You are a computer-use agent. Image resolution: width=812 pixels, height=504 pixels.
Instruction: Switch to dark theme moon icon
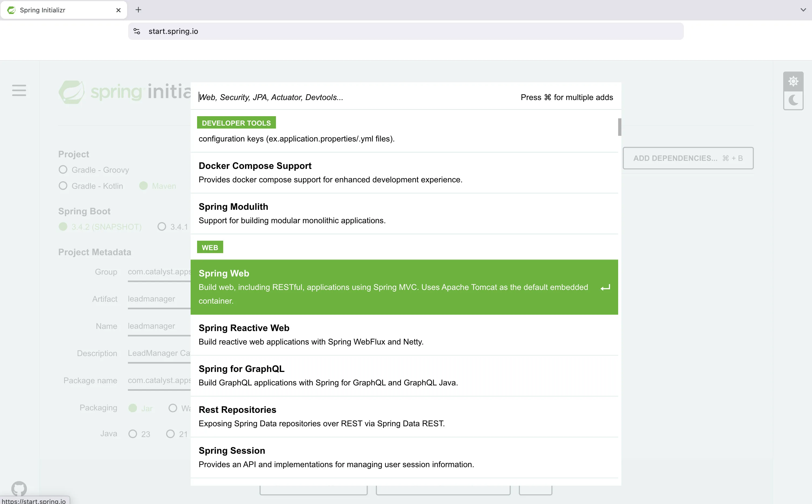point(793,100)
